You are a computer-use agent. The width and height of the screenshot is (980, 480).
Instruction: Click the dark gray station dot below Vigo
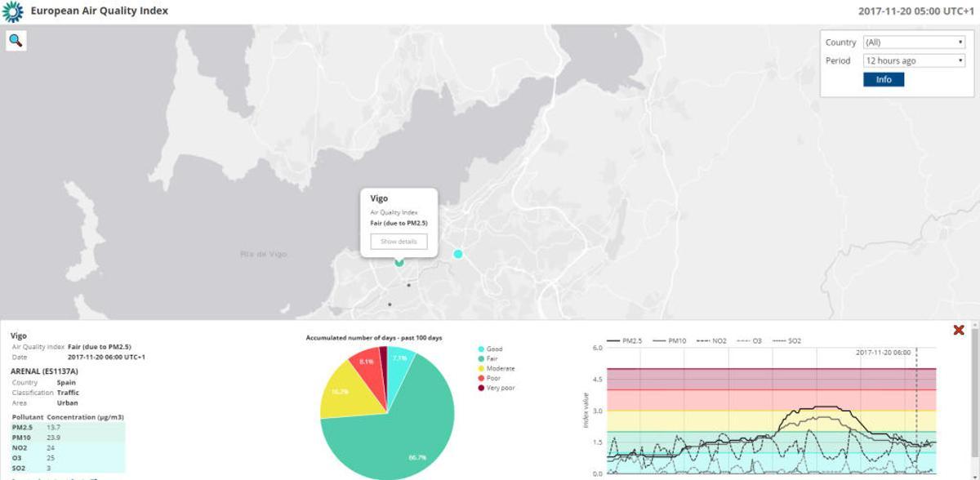click(x=408, y=285)
